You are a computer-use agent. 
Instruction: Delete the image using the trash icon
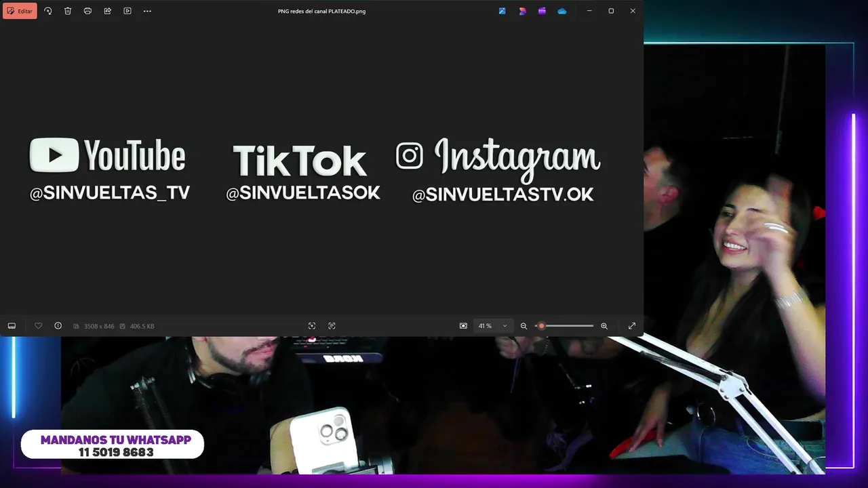pyautogui.click(x=68, y=11)
